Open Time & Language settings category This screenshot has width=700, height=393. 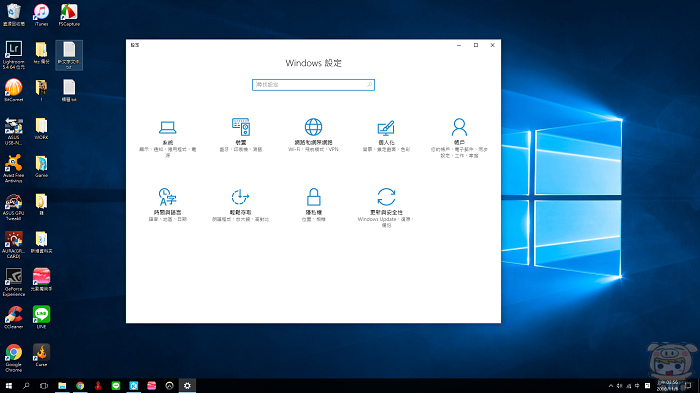click(x=167, y=205)
